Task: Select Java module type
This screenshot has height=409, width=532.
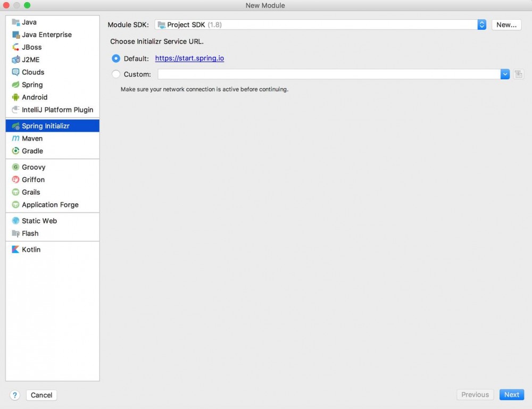Action: pos(53,22)
